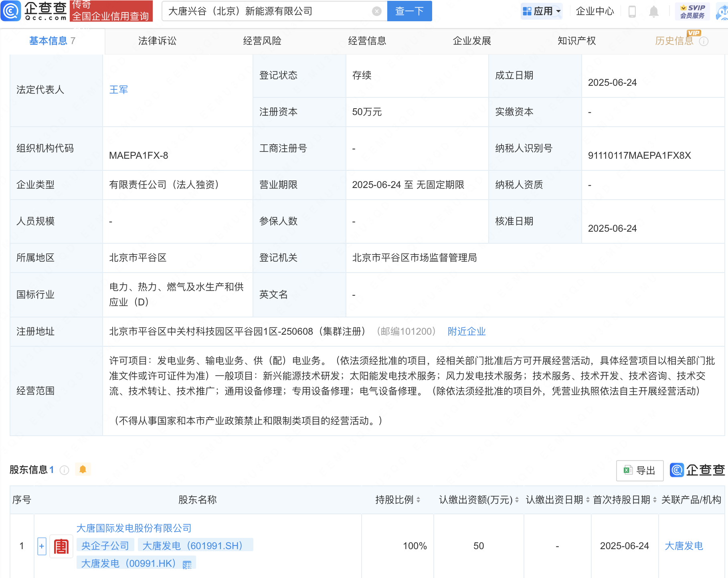The width and height of the screenshot is (728, 578).
Task: Click 北京市平谷区市场监督管理局 text
Action: (x=415, y=258)
